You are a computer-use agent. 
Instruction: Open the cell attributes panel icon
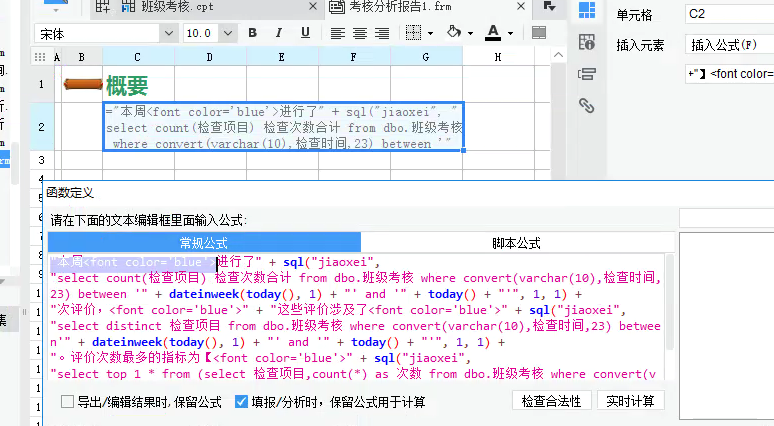click(587, 42)
